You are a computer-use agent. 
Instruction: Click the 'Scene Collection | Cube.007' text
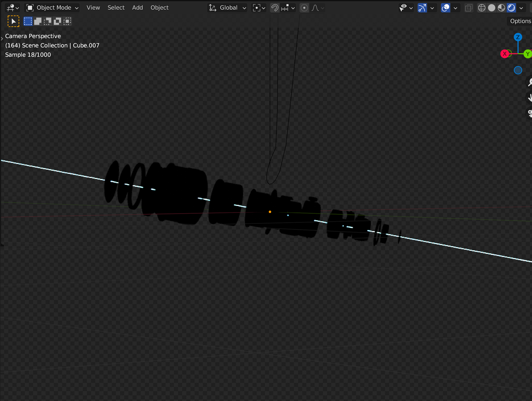click(x=60, y=45)
